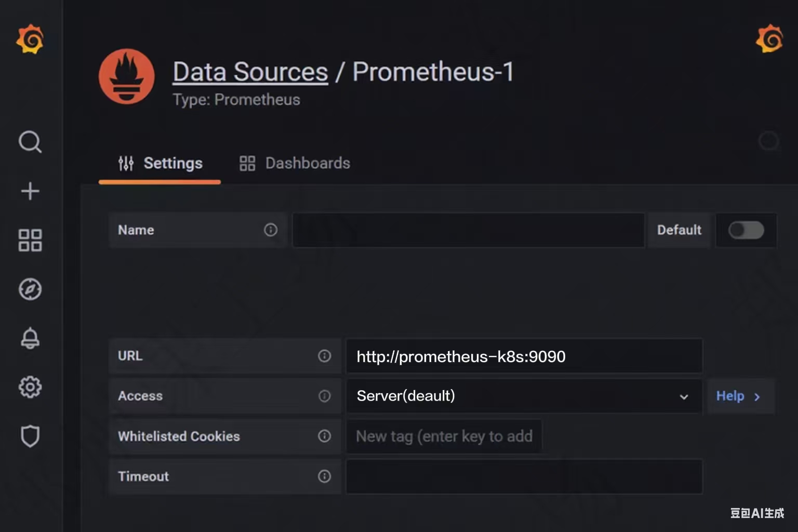
Task: Show info tooltip for Whitelisted Cookies
Action: tap(324, 436)
